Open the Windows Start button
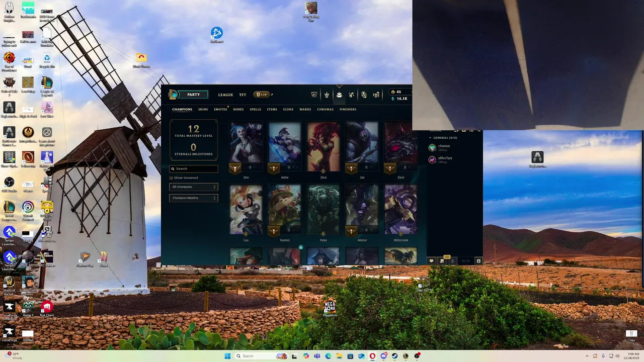This screenshot has width=644, height=362. click(227, 356)
